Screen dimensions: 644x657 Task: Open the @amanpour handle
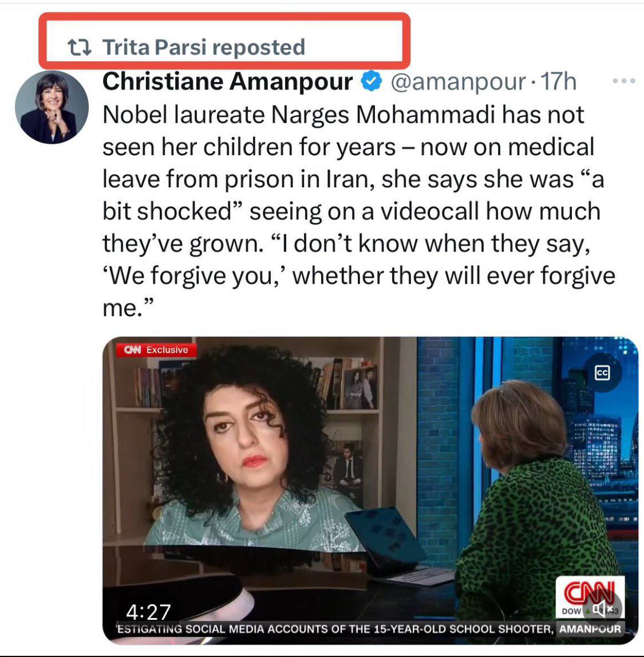pyautogui.click(x=458, y=82)
